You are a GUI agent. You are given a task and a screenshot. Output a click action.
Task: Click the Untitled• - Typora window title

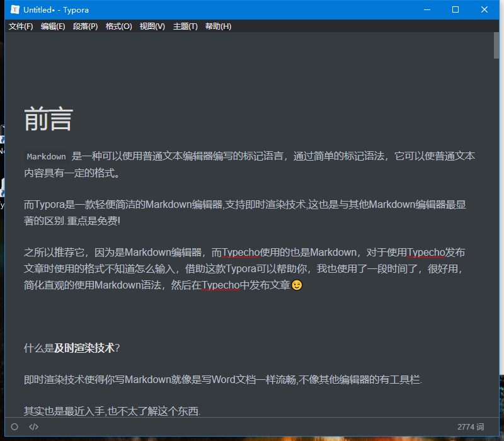(56, 10)
